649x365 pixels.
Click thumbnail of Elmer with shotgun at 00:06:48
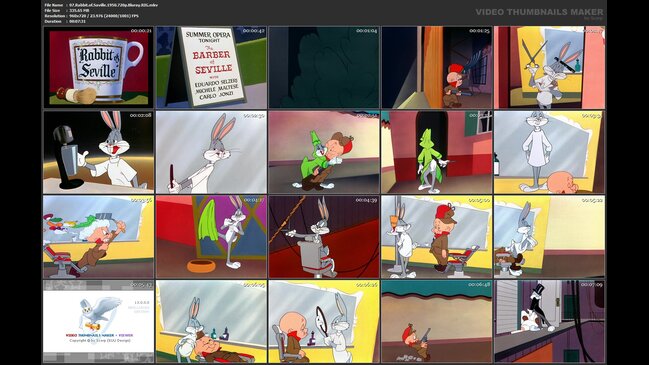coord(436,322)
